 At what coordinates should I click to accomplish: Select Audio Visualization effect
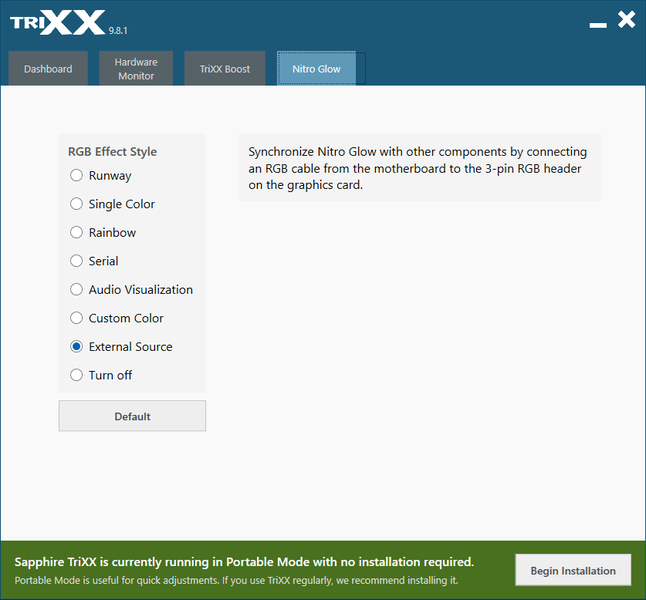point(131,289)
